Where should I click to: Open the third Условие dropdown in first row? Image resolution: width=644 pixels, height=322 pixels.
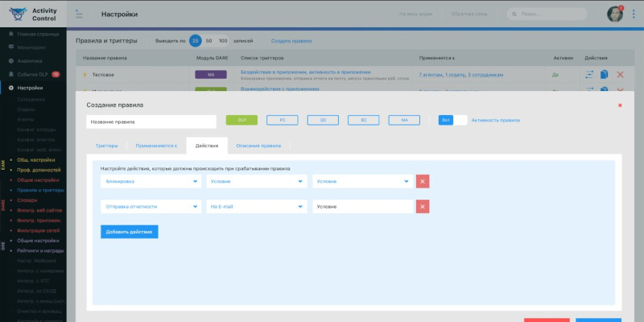pyautogui.click(x=362, y=181)
